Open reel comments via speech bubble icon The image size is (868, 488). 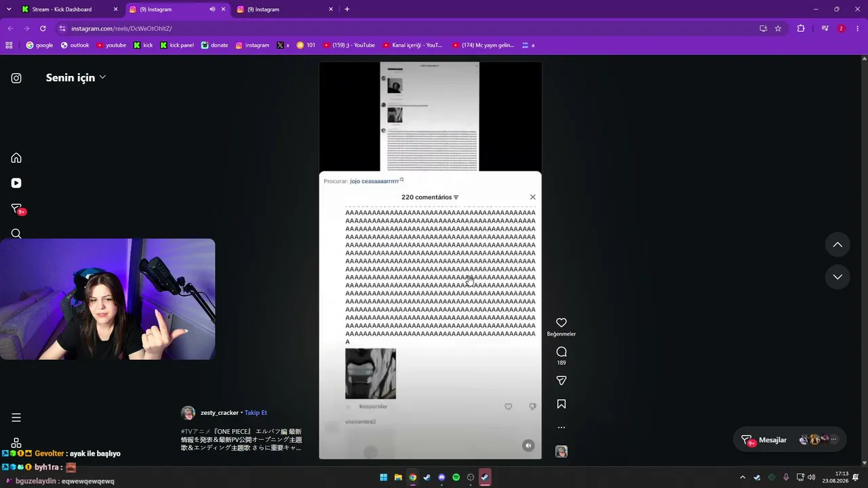point(561,352)
